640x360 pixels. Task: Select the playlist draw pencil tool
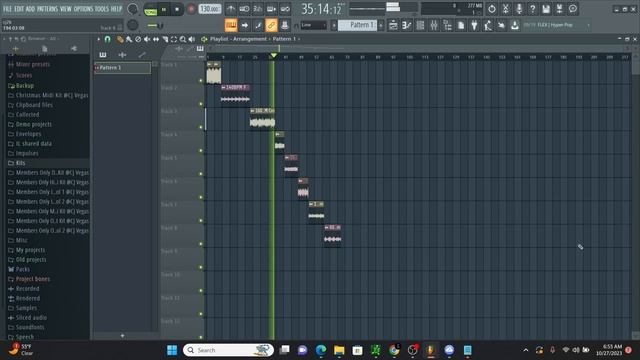pyautogui.click(x=120, y=39)
